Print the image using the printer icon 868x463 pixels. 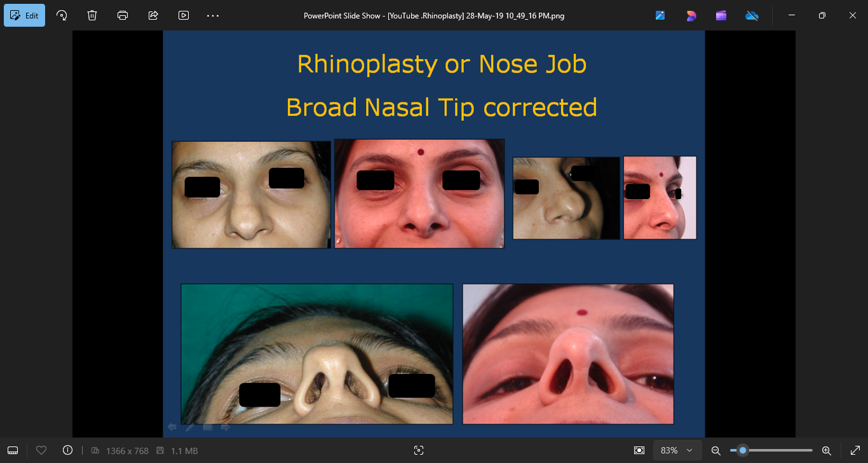point(123,15)
